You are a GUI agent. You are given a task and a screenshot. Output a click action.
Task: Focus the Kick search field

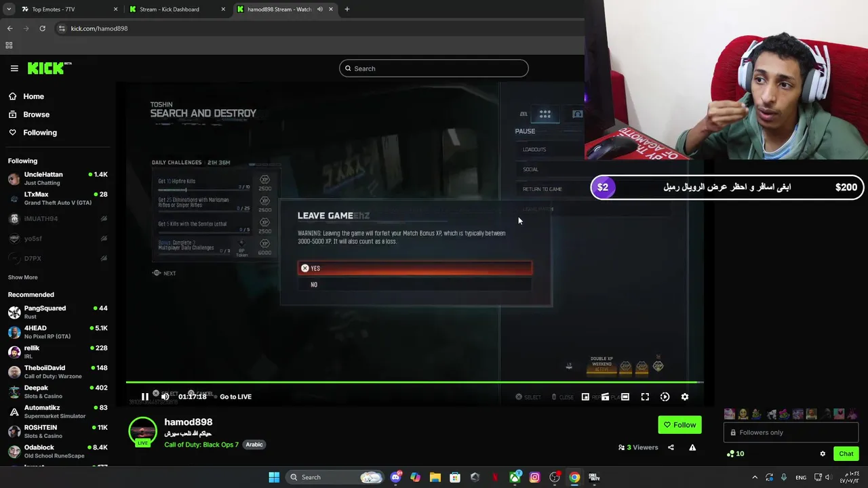coord(434,68)
